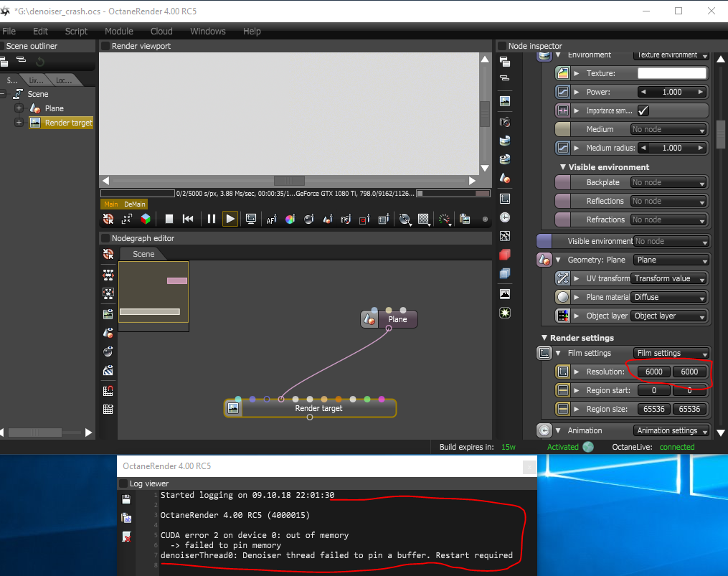Activate the material picker sphere icon
The height and width of the screenshot is (576, 728).
[x=308, y=219]
